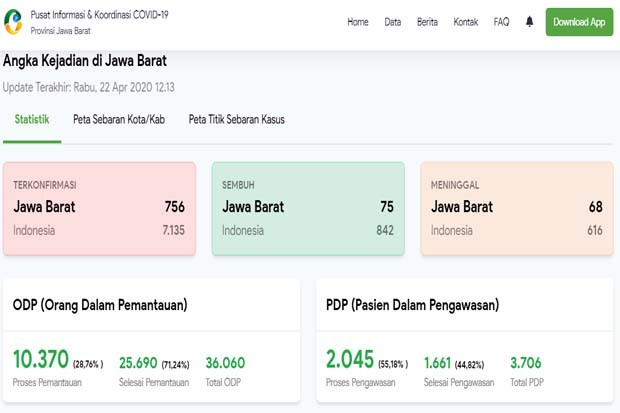This screenshot has width=620, height=413.
Task: Open the FAQ page link
Action: [x=501, y=22]
